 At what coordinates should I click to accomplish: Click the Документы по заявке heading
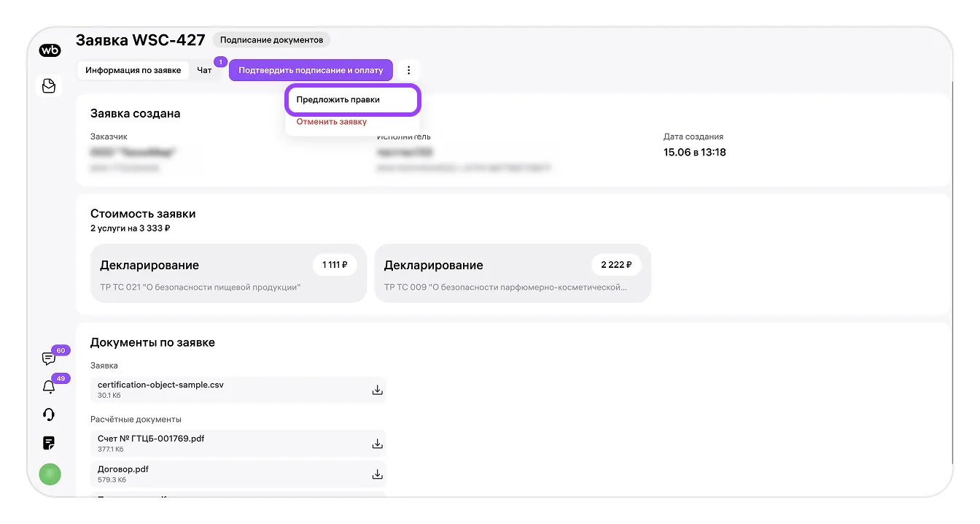coord(152,342)
